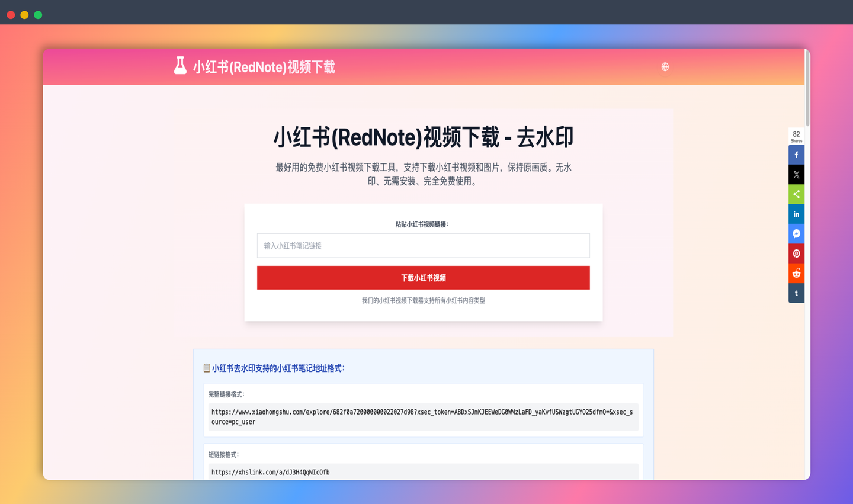Pin the page with Pinterest icon
Image resolution: width=853 pixels, height=504 pixels.
point(796,253)
